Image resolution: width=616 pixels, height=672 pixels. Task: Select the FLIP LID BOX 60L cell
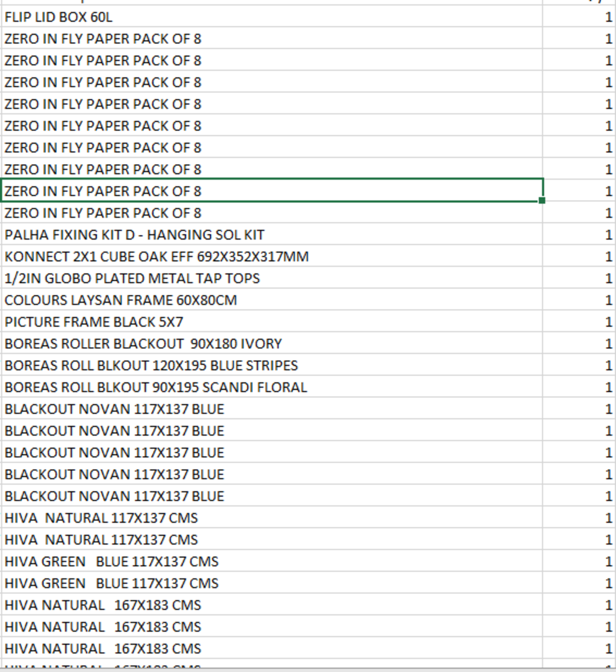pyautogui.click(x=272, y=17)
